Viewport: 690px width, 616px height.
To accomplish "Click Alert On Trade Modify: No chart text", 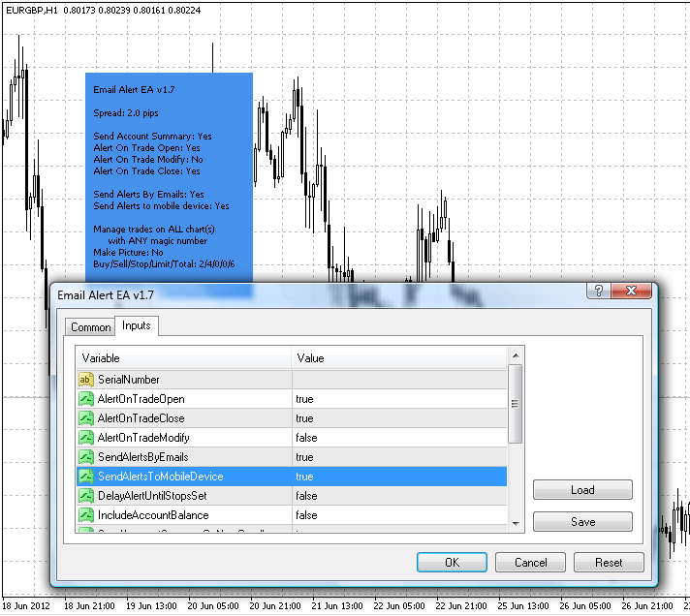I will [x=148, y=159].
